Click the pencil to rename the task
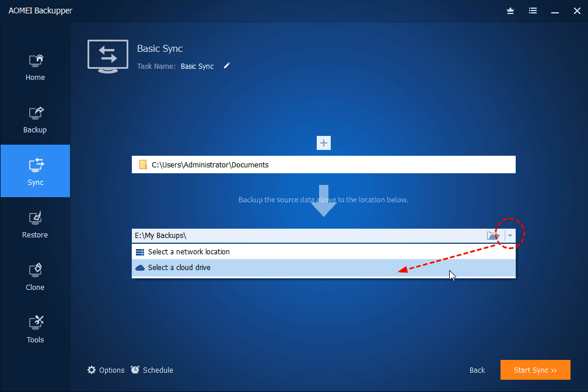 [226, 66]
